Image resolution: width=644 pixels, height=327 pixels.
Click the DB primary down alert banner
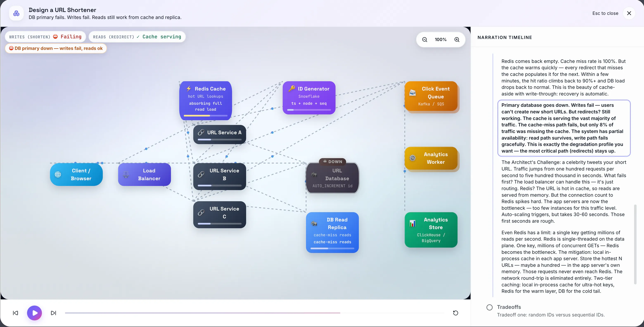coord(56,48)
